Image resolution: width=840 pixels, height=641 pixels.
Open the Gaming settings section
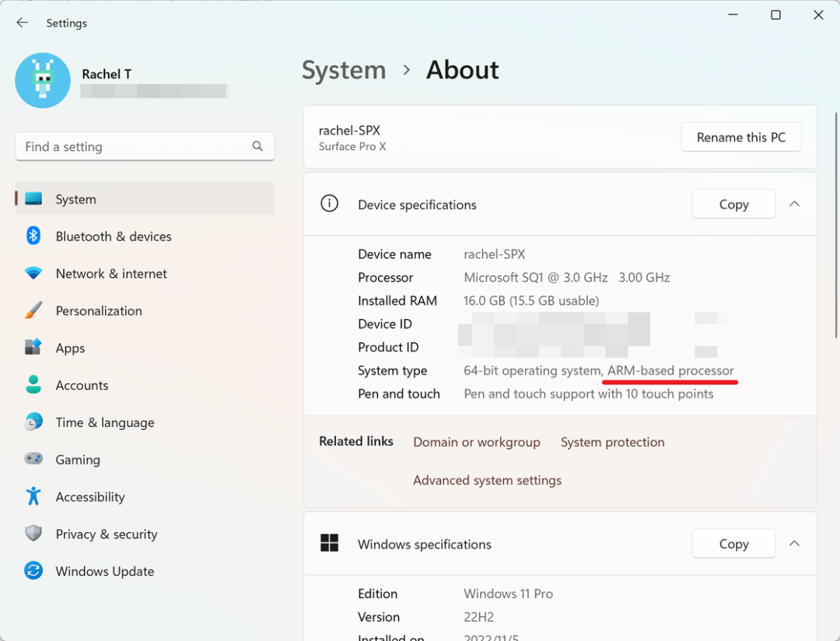78,459
